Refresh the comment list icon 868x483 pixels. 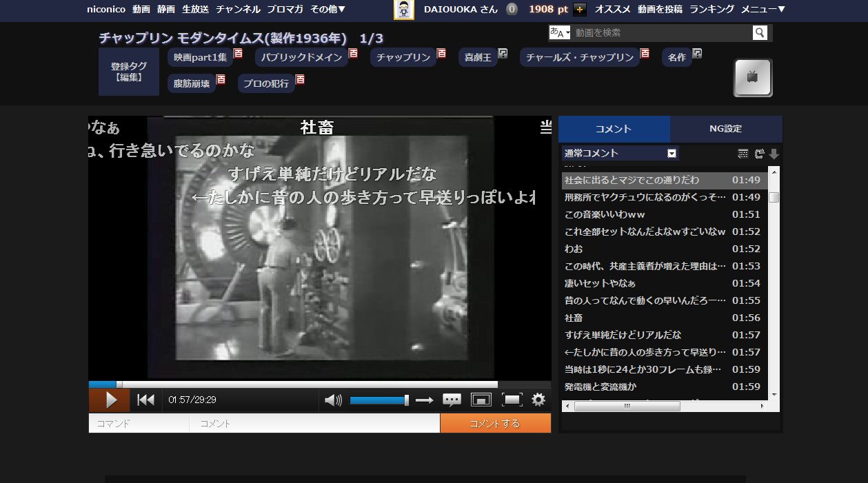pos(759,154)
